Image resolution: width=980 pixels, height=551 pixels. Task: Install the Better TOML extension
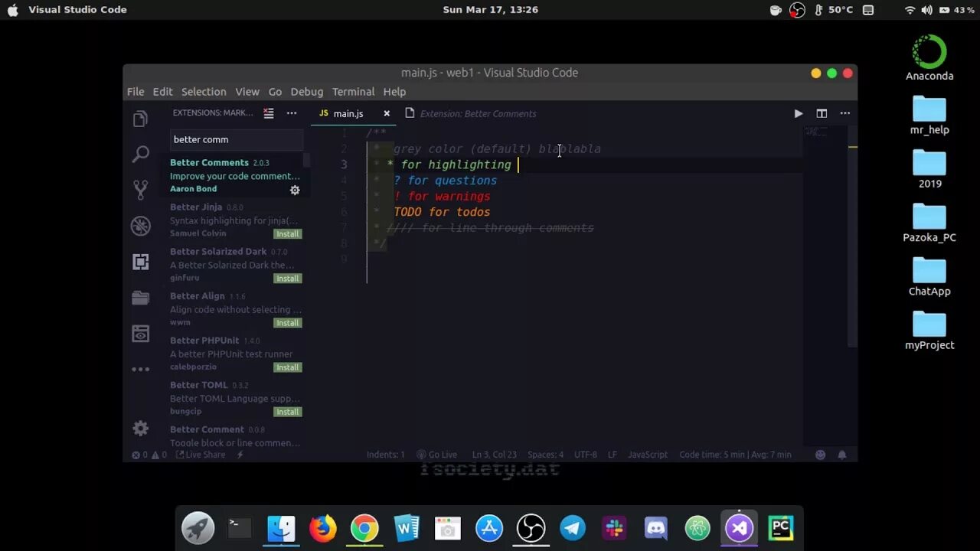[288, 412]
